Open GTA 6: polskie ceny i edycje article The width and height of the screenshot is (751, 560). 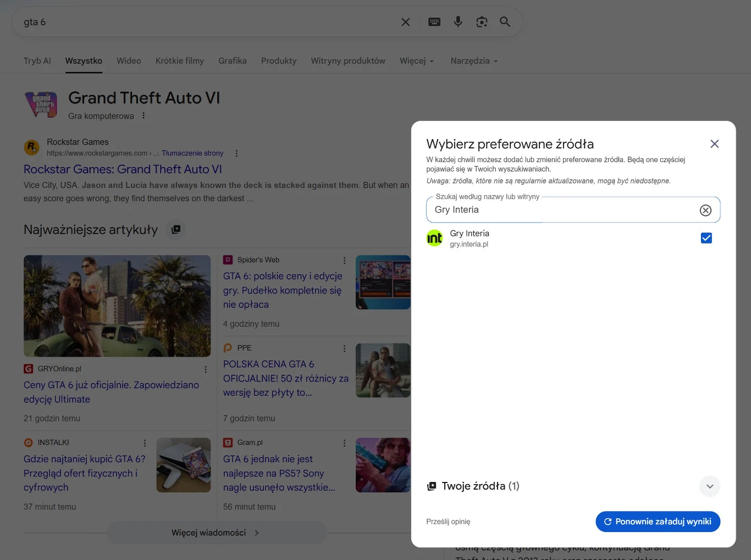(x=283, y=290)
